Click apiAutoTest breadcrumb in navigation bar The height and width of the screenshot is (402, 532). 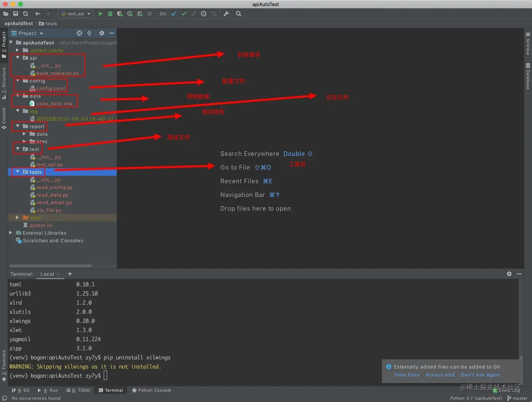click(x=19, y=23)
